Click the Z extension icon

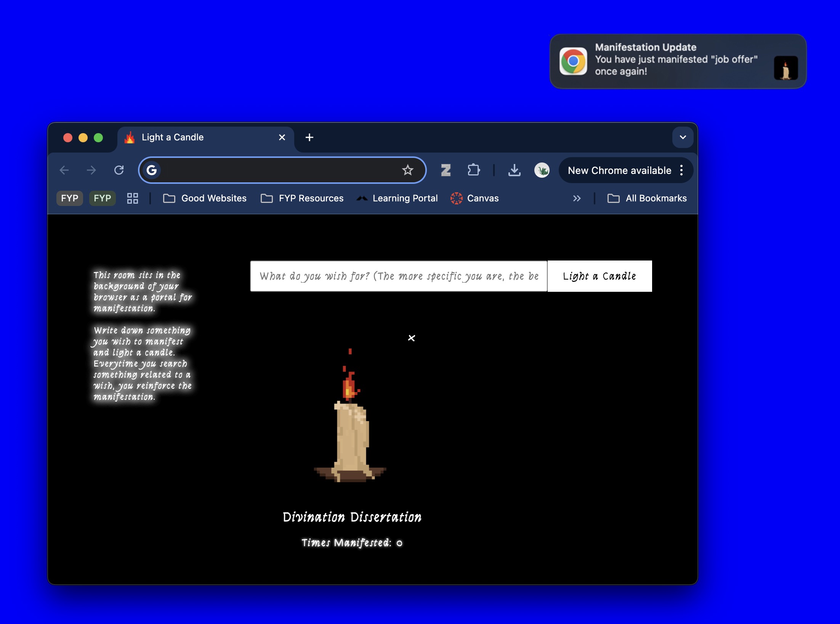click(446, 170)
